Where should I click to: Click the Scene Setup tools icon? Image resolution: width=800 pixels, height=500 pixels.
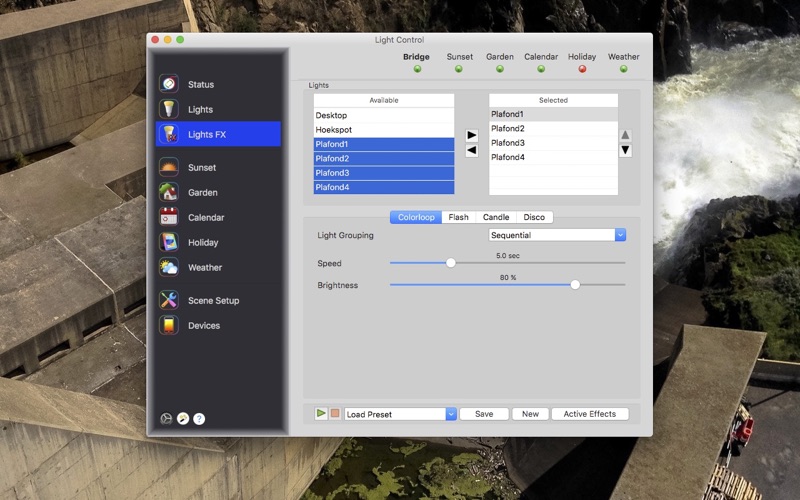168,300
